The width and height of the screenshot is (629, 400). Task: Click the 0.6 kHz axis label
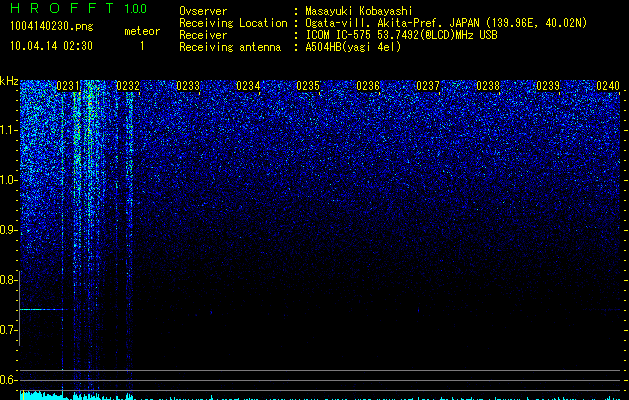tap(8, 380)
